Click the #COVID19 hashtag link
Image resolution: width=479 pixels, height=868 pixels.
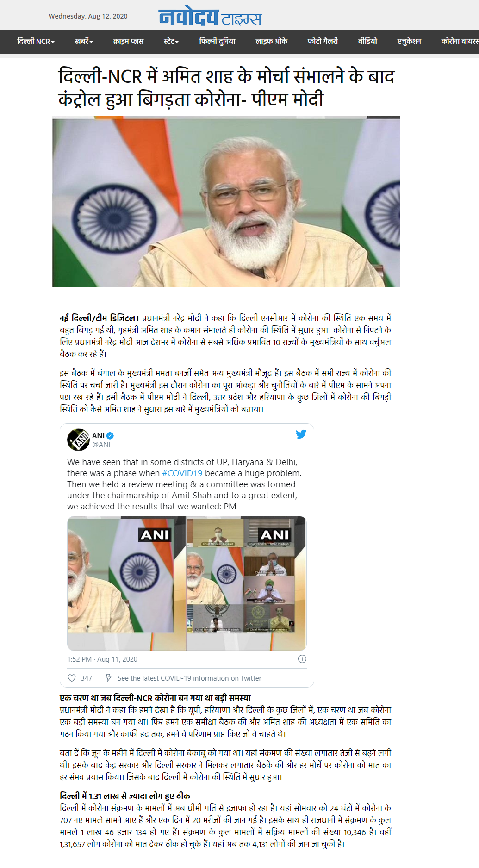182,473
